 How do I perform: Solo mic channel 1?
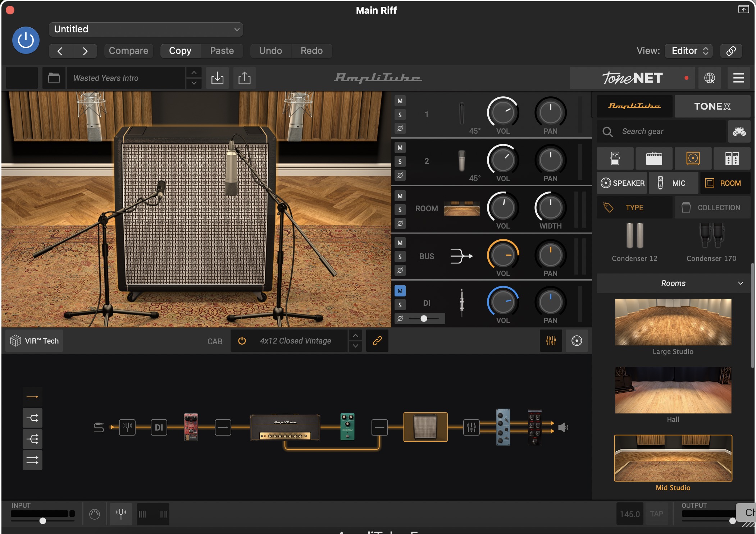400,115
